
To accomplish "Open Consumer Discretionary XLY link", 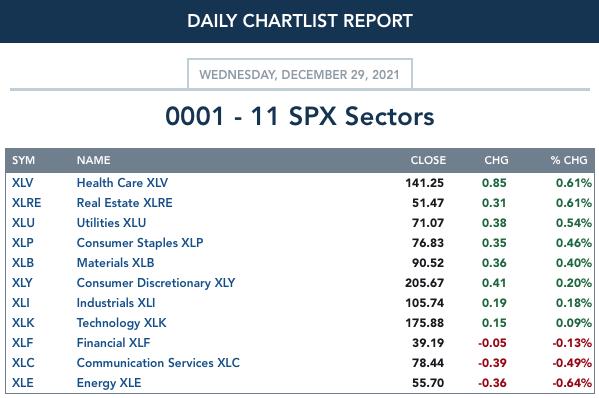I will click(x=156, y=283).
